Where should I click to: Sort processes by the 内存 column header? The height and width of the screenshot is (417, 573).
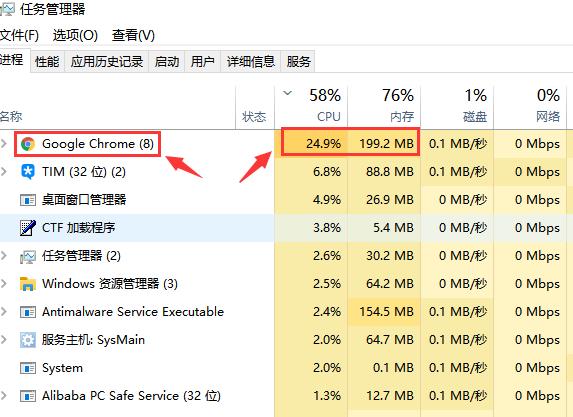(384, 107)
